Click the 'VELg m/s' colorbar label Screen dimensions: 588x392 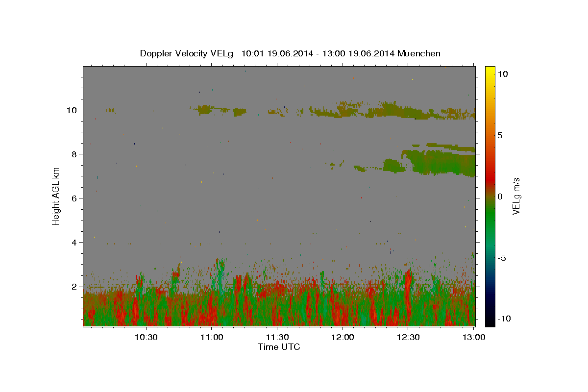tap(516, 196)
